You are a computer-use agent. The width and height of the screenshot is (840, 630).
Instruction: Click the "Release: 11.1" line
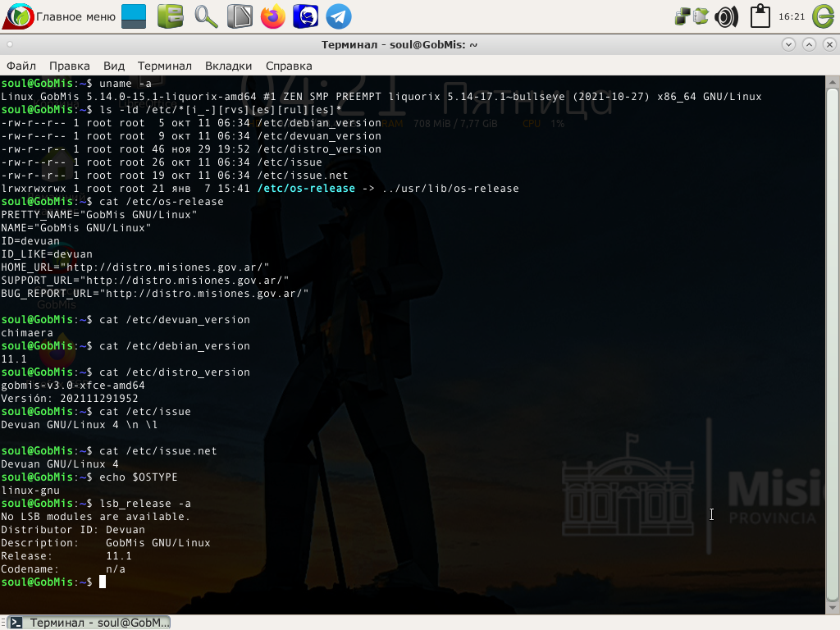pos(66,556)
